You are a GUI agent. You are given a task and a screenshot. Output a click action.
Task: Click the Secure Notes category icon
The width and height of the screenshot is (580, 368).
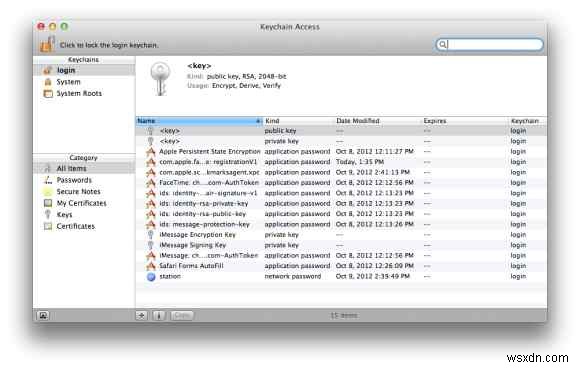click(48, 192)
